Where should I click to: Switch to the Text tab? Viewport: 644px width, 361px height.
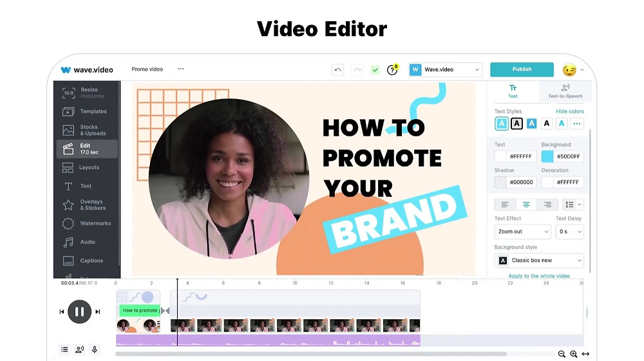pyautogui.click(x=513, y=91)
